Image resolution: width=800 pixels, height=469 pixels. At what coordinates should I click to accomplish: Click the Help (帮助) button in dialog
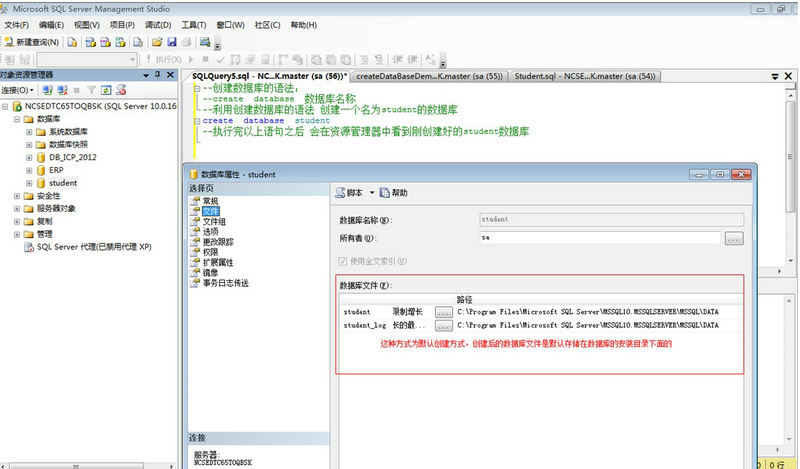coord(393,193)
